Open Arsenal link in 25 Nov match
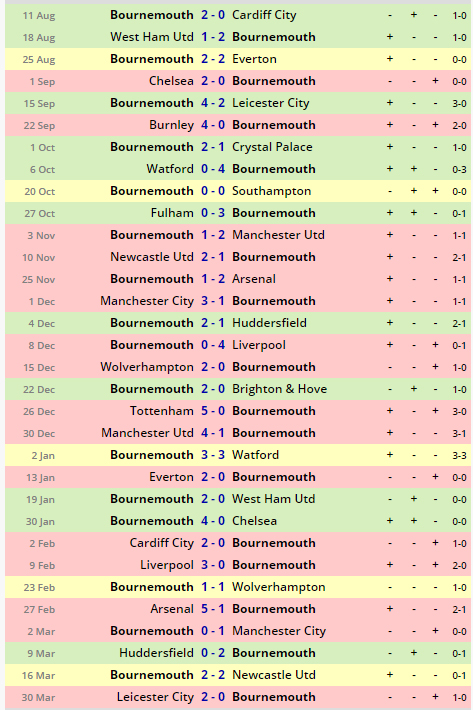 [253, 279]
